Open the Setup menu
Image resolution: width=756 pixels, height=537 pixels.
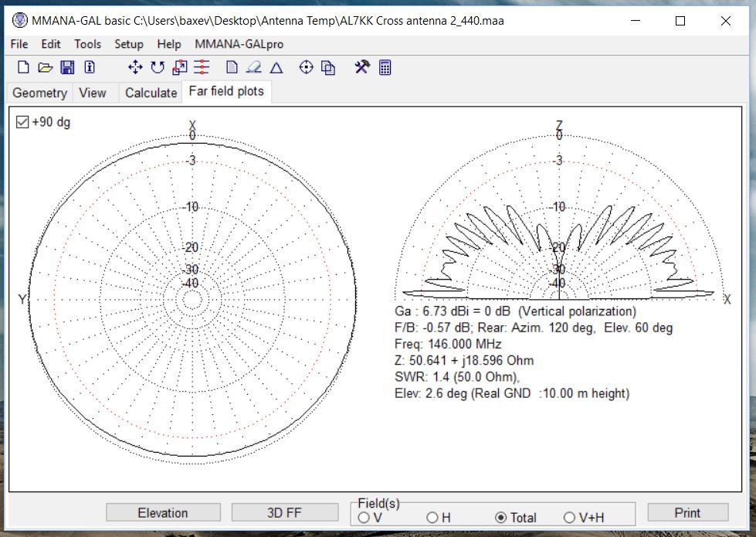coord(129,44)
